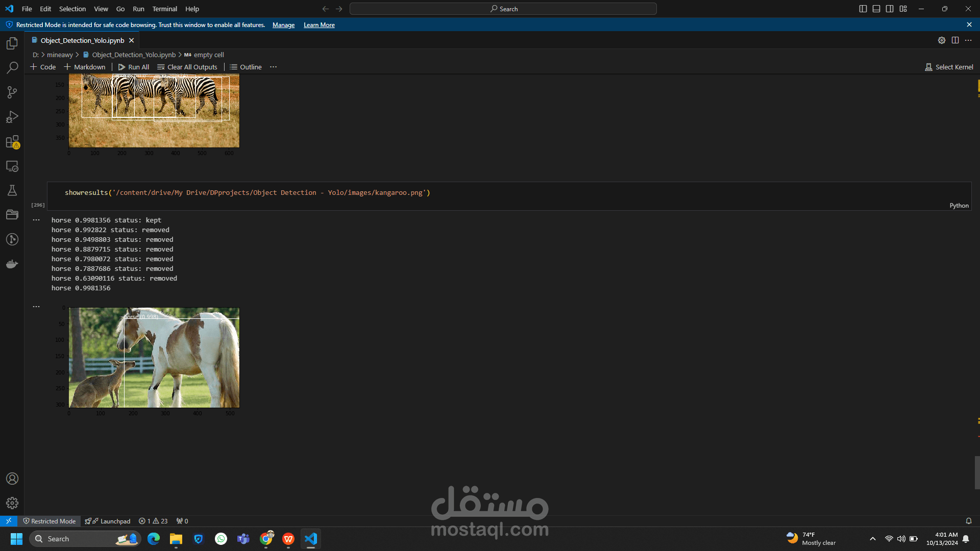Open the Testing flask view

point(12,190)
